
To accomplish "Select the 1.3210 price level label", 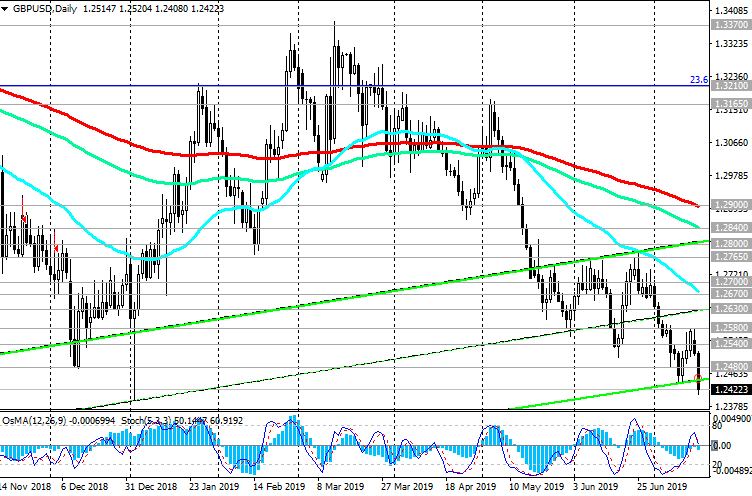I will pyautogui.click(x=730, y=87).
